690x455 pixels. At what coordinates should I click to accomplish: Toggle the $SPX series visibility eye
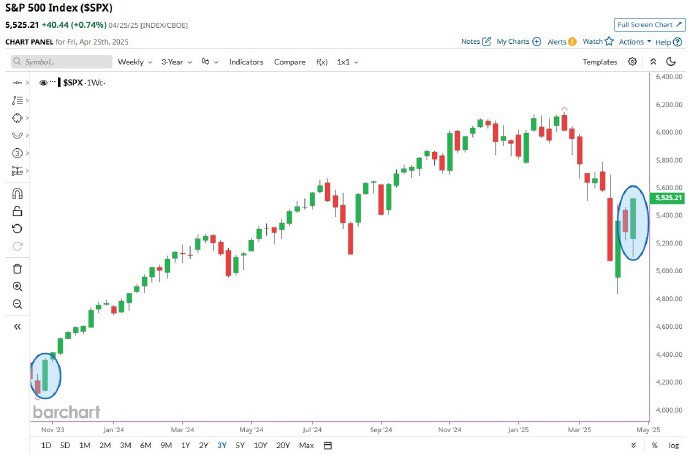[43, 82]
